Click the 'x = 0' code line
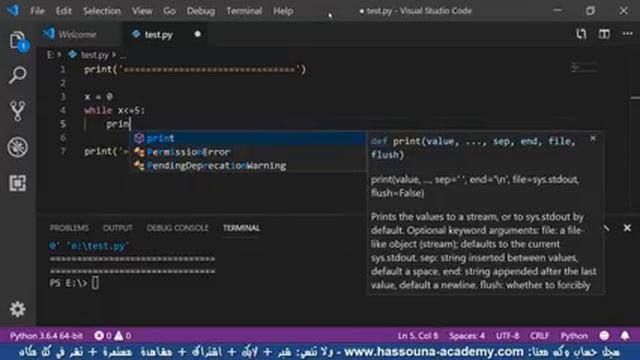The width and height of the screenshot is (640, 360). coord(98,97)
